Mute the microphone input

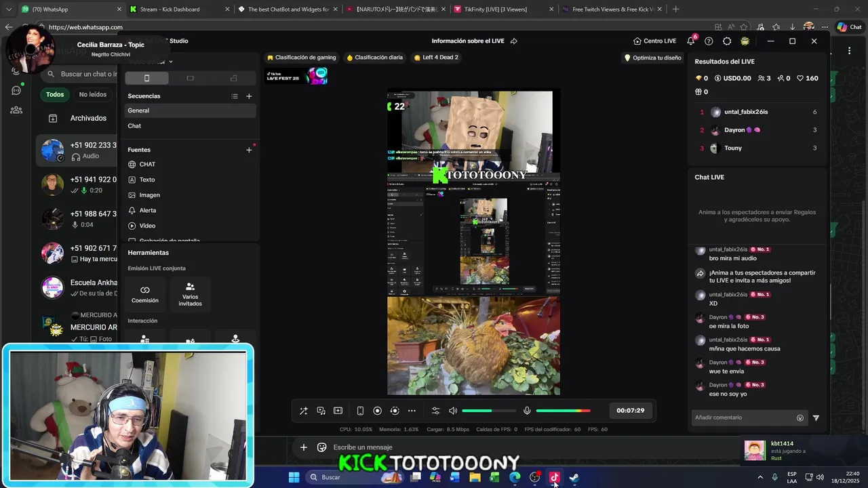point(527,411)
